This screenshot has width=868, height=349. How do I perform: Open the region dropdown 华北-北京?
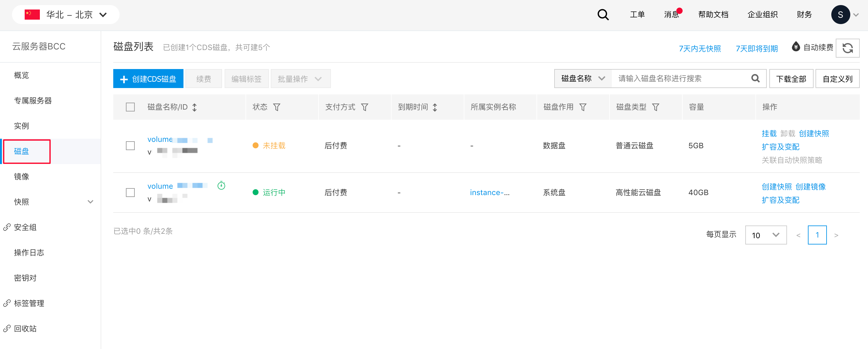point(66,15)
